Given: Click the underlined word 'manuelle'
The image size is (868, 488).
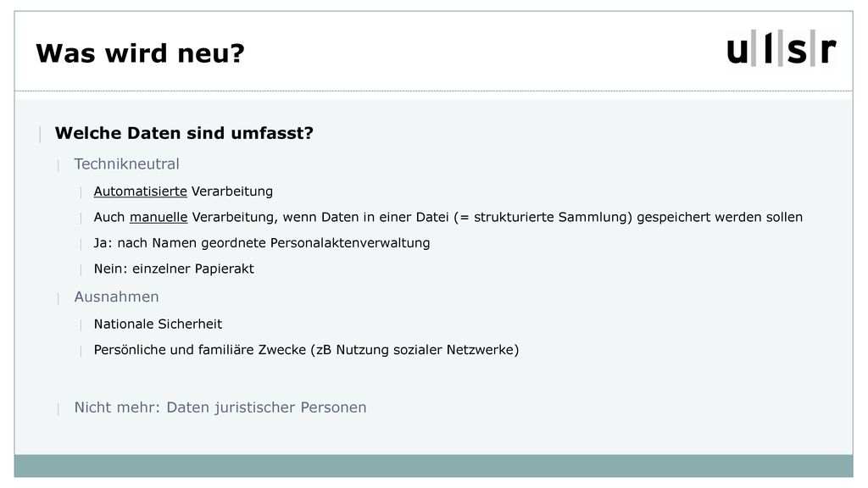Looking at the screenshot, I should click(159, 217).
